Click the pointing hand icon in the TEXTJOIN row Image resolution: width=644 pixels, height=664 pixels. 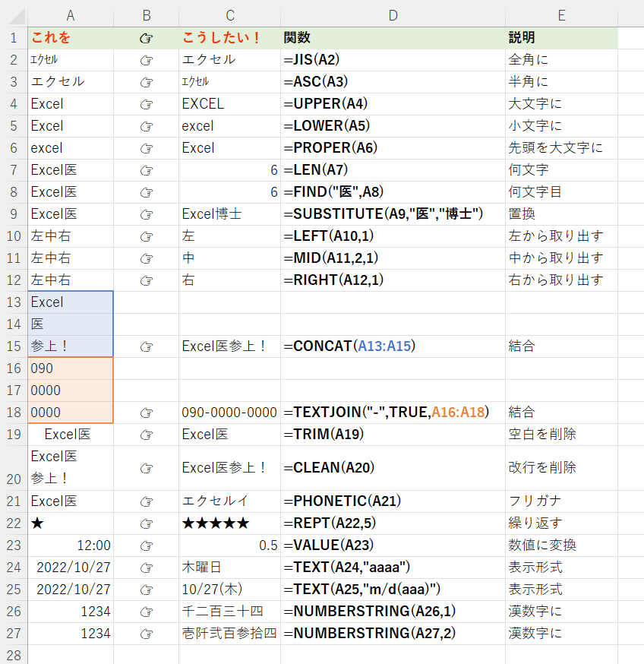tap(146, 413)
